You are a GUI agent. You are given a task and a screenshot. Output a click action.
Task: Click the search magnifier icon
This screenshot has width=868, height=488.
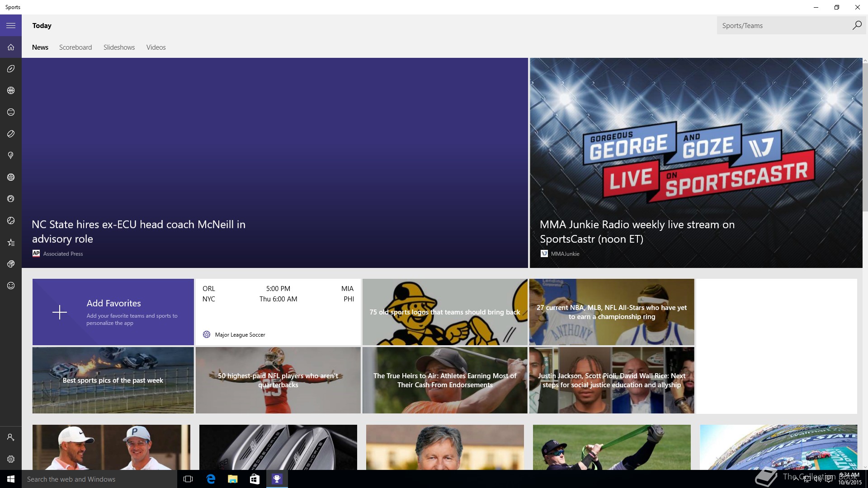click(x=857, y=26)
